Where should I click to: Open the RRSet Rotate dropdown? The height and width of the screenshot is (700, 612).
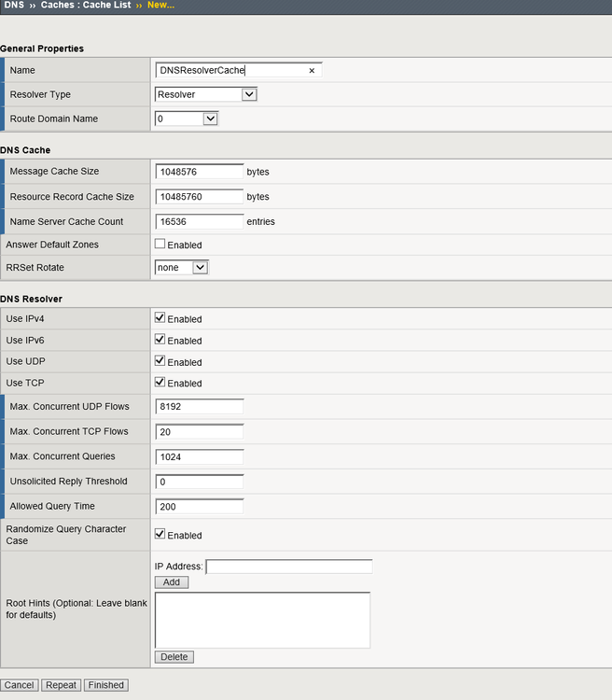coord(182,267)
